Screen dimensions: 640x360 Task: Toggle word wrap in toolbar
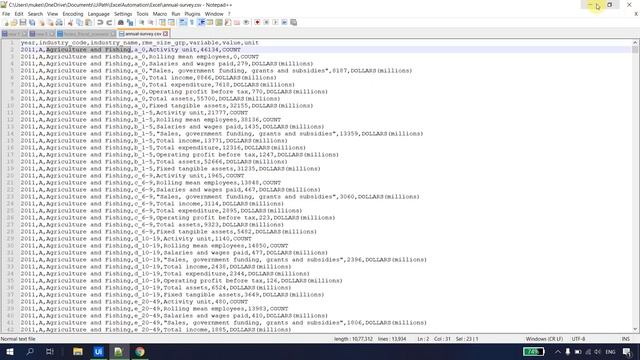click(x=183, y=22)
